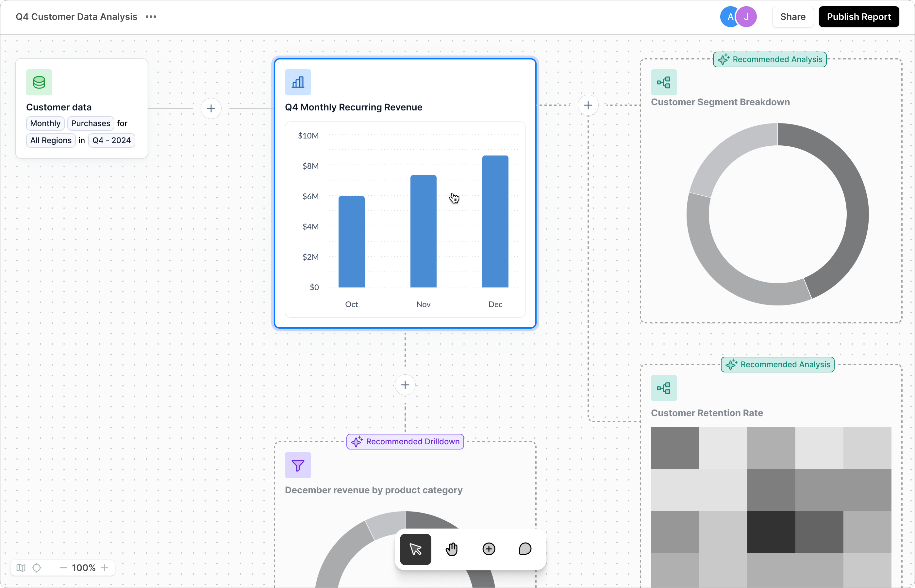Click the bar chart icon on revenue card
Viewport: 915px width, 588px height.
(298, 82)
